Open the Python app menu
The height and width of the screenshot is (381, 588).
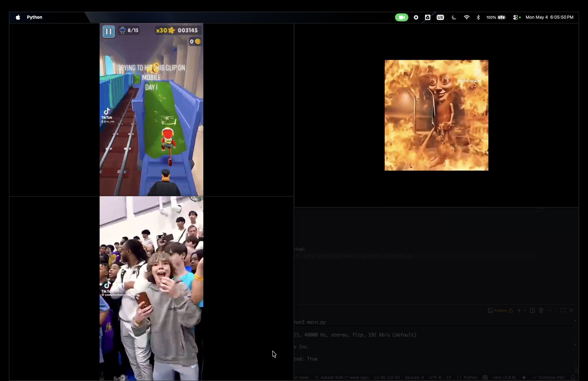(35, 17)
